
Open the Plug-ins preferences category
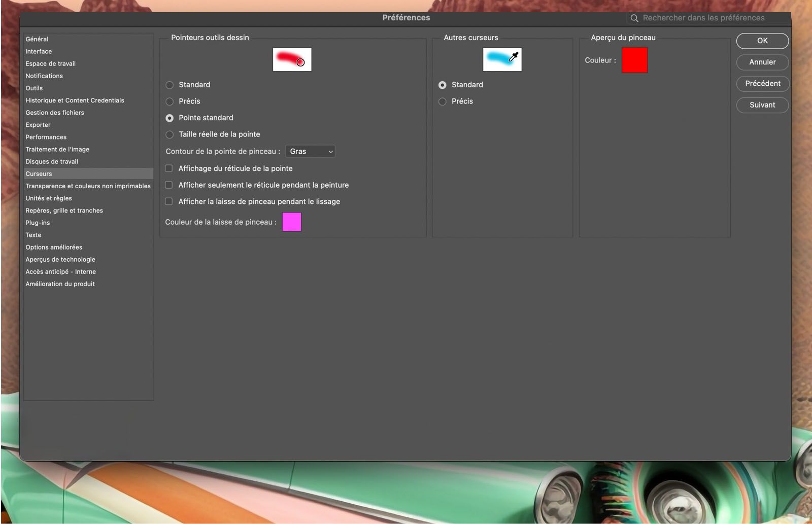point(89,223)
